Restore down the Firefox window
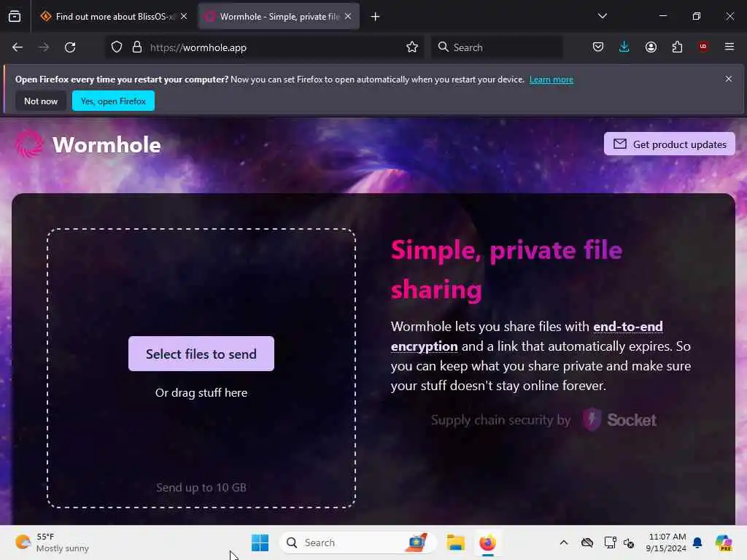747x560 pixels. [x=696, y=16]
